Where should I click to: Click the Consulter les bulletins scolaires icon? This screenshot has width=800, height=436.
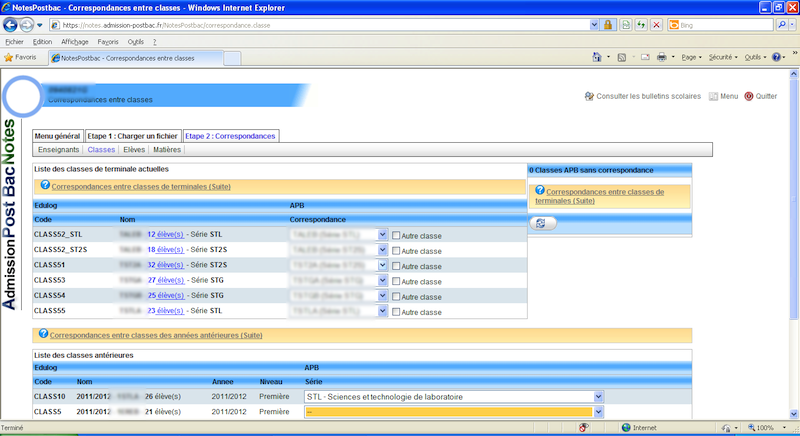point(587,96)
